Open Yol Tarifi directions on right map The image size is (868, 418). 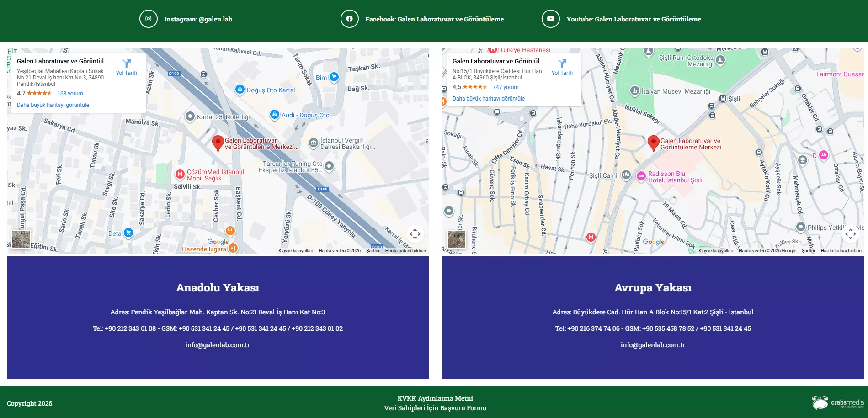click(562, 67)
